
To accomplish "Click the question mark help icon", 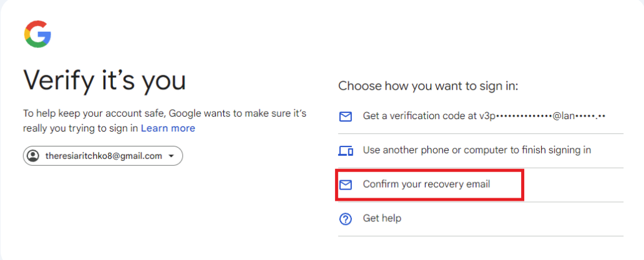I will 345,219.
